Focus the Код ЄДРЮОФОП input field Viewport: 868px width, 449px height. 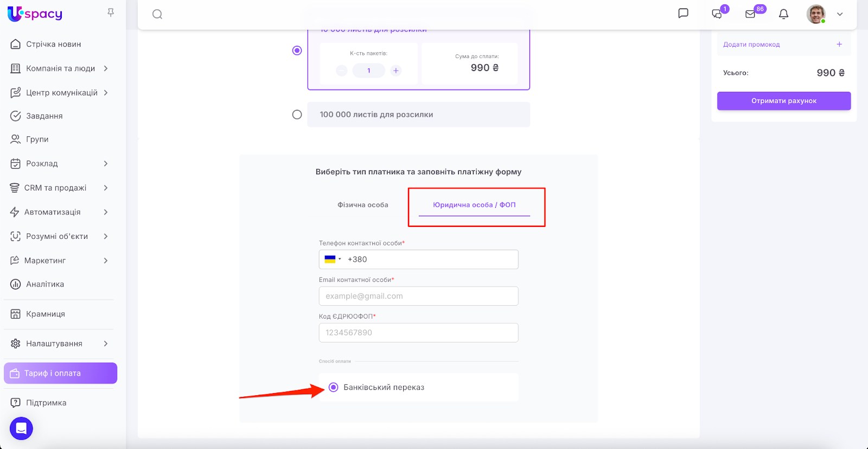click(418, 333)
